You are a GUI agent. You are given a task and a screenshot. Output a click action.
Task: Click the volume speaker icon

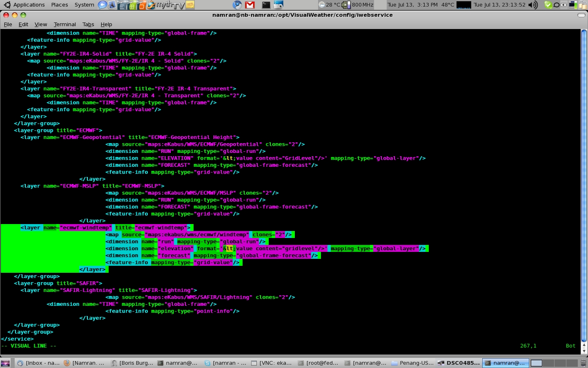click(x=533, y=5)
